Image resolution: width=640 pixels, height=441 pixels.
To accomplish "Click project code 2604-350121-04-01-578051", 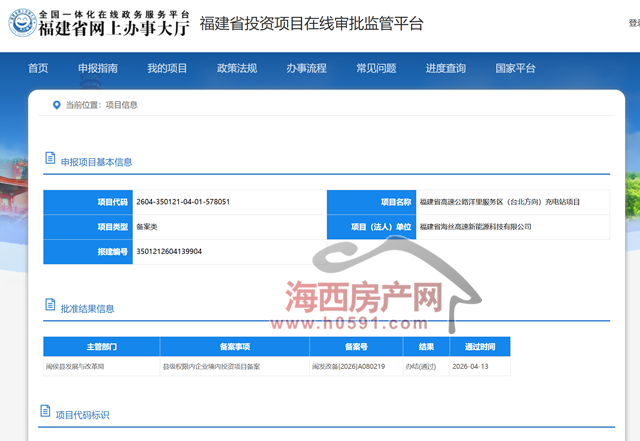I will tap(184, 202).
